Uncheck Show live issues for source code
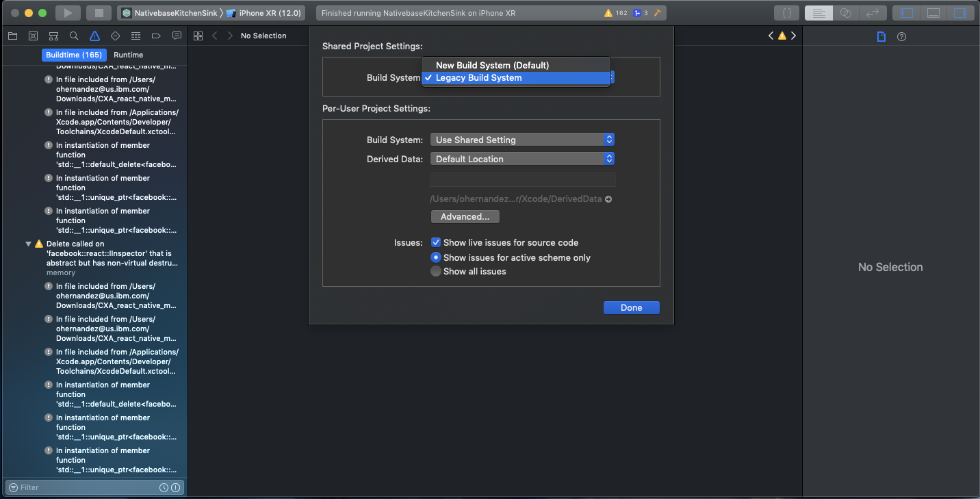Screen dimensions: 980x499 tap(436, 242)
